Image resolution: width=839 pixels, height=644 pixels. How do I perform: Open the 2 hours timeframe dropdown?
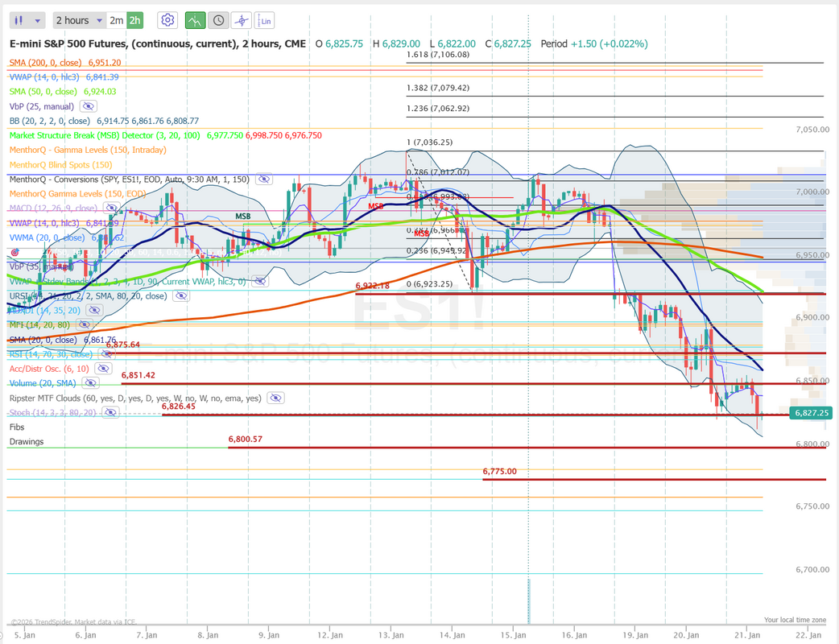point(79,20)
